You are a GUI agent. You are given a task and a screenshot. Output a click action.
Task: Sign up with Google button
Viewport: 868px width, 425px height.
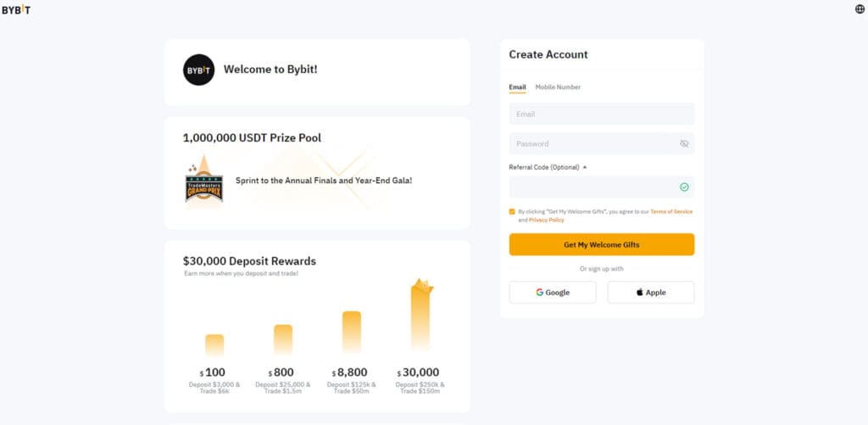[x=553, y=292]
